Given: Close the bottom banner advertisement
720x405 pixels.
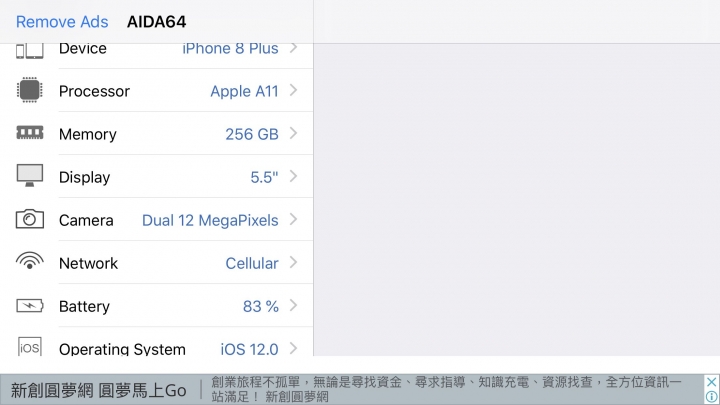Looking at the screenshot, I should (712, 382).
